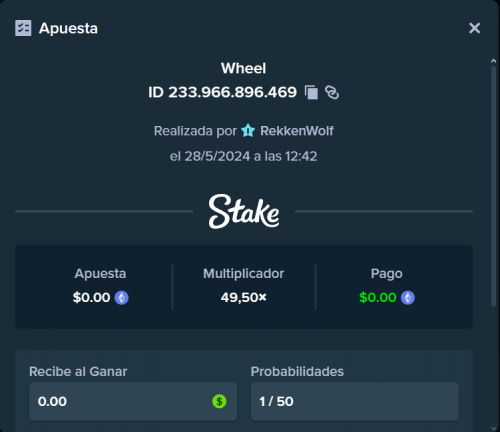Click the Apuesta betslip icon in header

point(23,28)
